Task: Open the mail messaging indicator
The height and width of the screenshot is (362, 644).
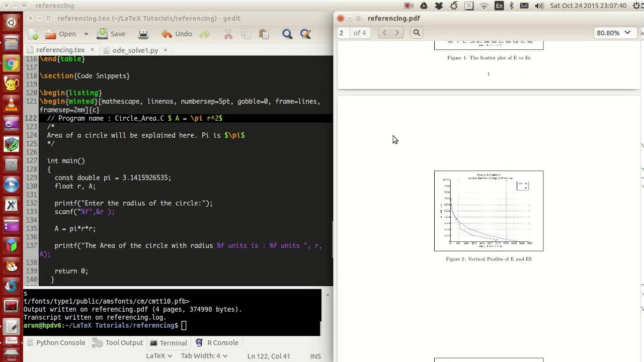Action: point(525,6)
